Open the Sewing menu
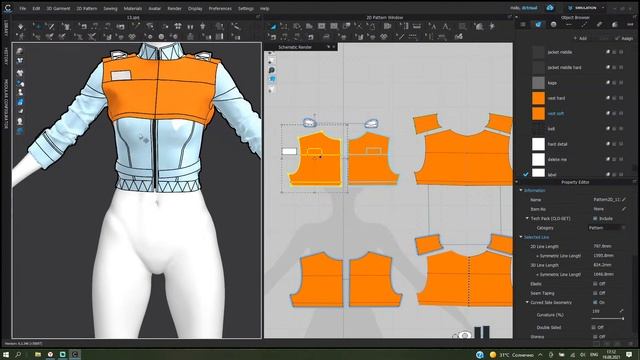This screenshot has width=640, height=360. click(110, 8)
